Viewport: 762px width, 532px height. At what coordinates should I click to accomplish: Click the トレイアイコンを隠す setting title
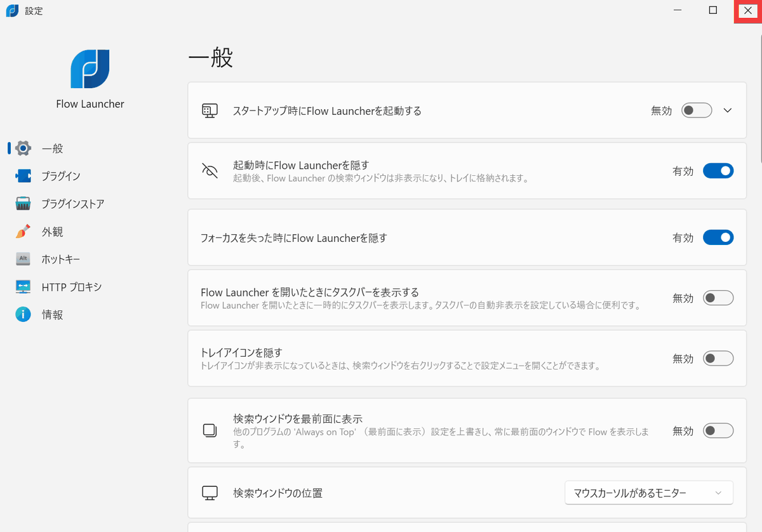pyautogui.click(x=241, y=352)
